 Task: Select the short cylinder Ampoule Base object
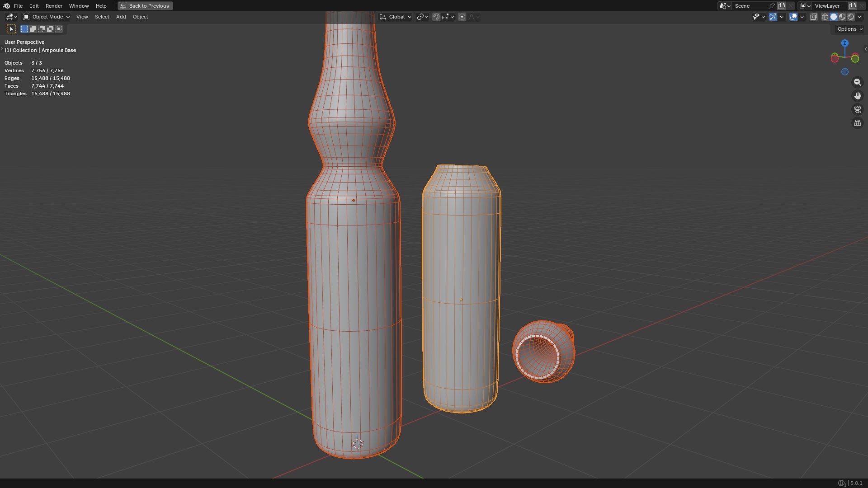tap(461, 289)
